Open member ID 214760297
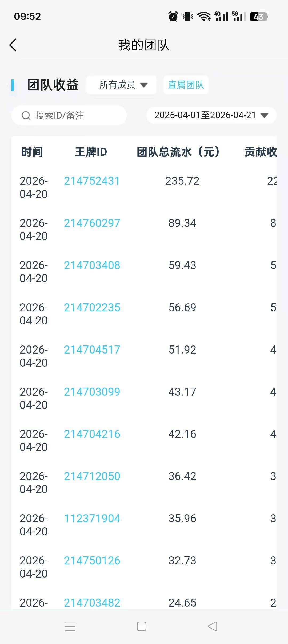 pos(92,223)
